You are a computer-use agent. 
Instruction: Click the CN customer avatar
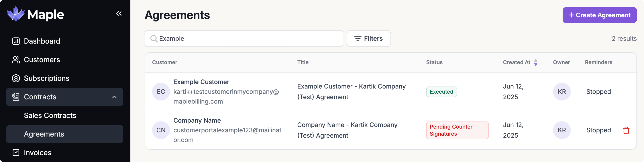[161, 130]
